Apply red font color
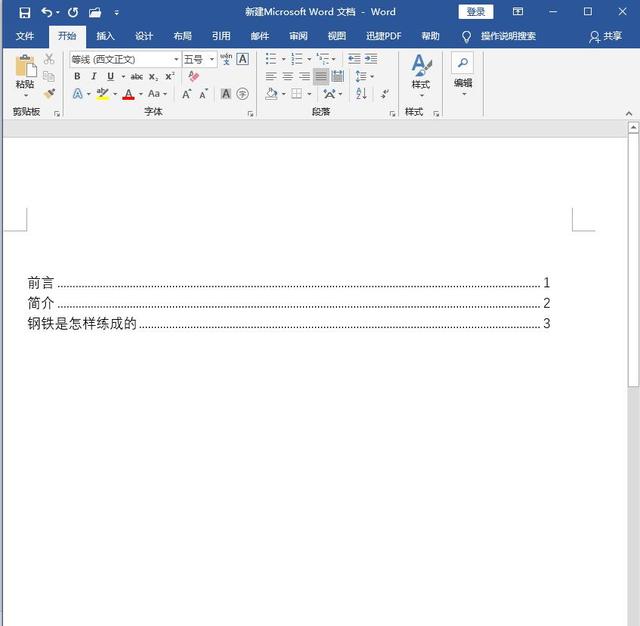This screenshot has height=626, width=640. click(129, 94)
